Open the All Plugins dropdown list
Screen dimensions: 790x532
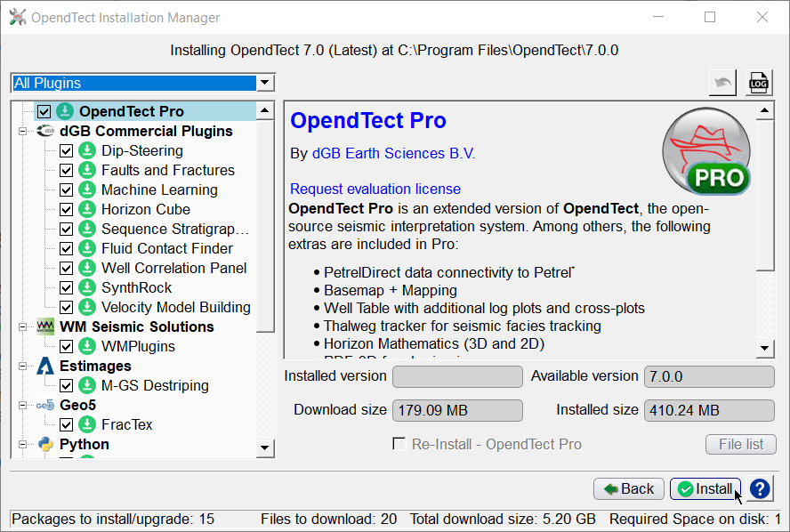pyautogui.click(x=264, y=83)
